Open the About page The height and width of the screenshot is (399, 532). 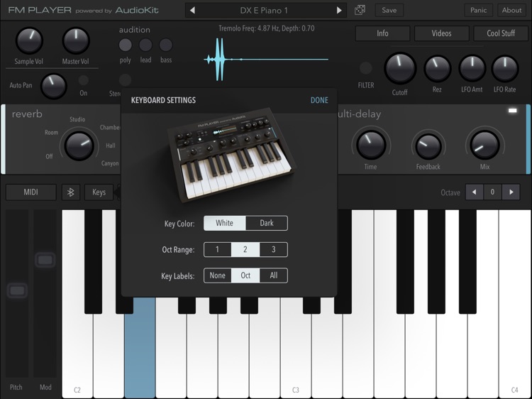(511, 10)
